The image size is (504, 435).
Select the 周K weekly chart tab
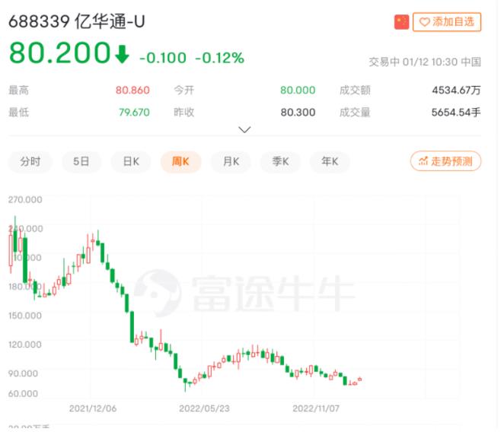point(180,161)
